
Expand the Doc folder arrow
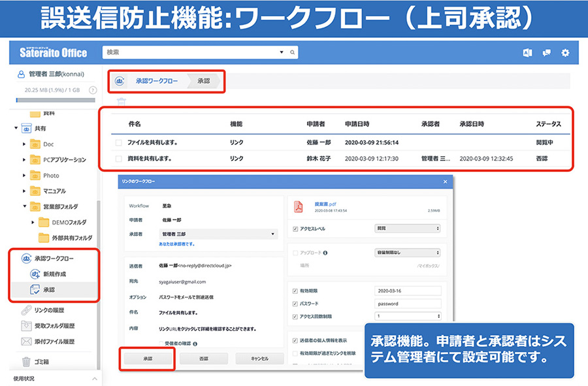pos(24,144)
